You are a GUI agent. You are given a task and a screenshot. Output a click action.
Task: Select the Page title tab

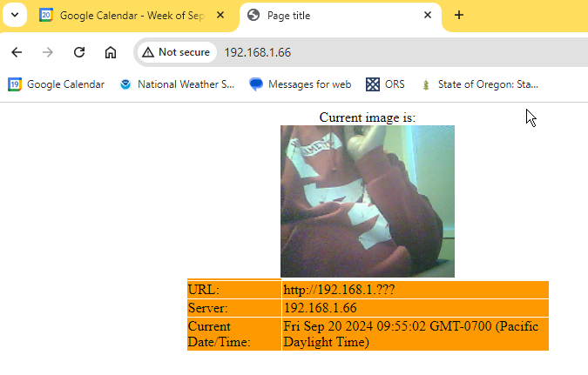pyautogui.click(x=331, y=16)
